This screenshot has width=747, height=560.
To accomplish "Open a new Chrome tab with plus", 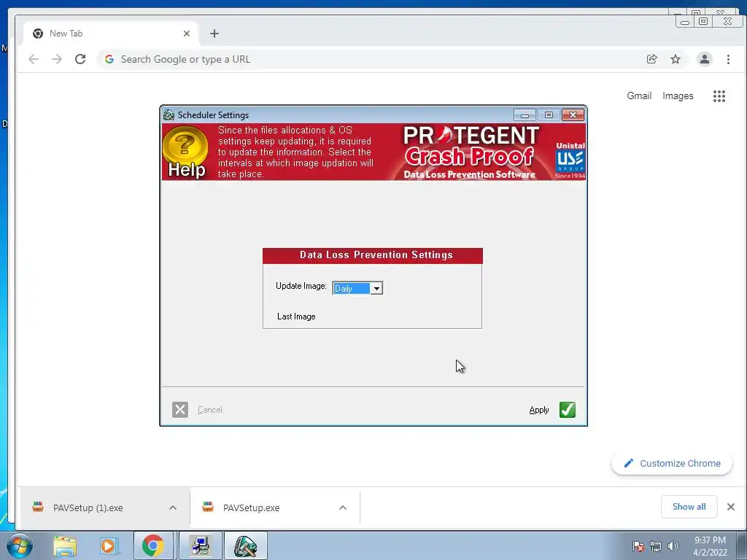I will pos(214,34).
